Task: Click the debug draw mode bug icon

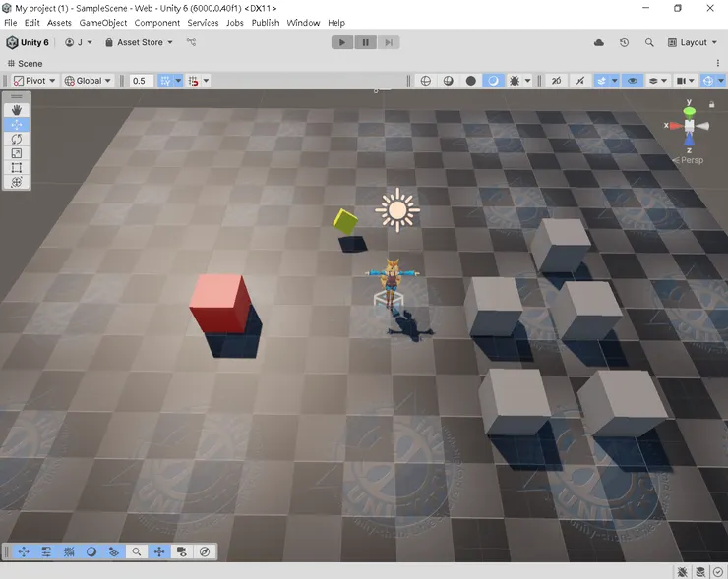Action: (x=514, y=81)
